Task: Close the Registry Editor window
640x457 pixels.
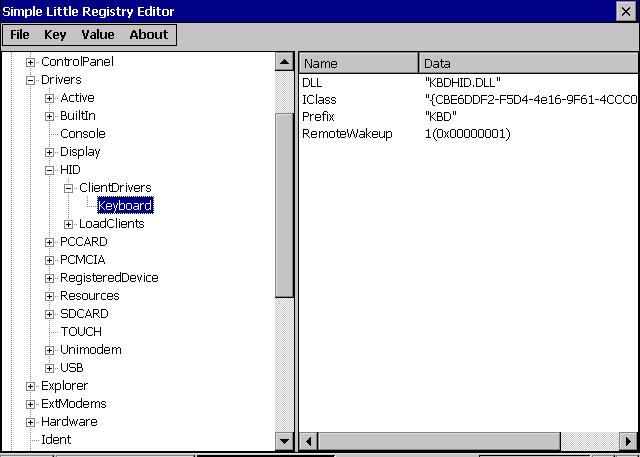Action: tap(626, 11)
